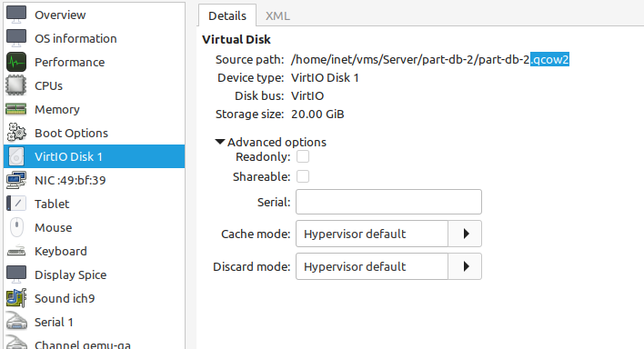The height and width of the screenshot is (349, 644).
Task: Switch to the XML tab
Action: (x=277, y=16)
